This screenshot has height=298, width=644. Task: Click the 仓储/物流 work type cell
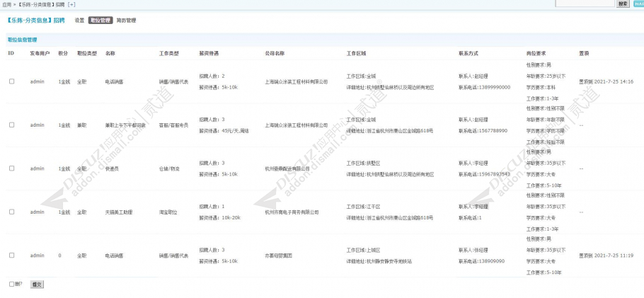coord(169,168)
